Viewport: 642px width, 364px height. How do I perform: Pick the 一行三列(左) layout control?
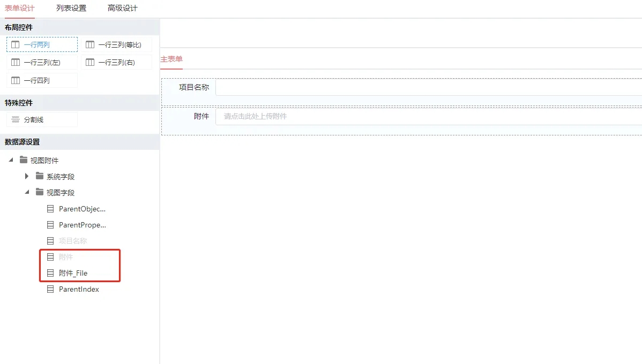pos(42,63)
